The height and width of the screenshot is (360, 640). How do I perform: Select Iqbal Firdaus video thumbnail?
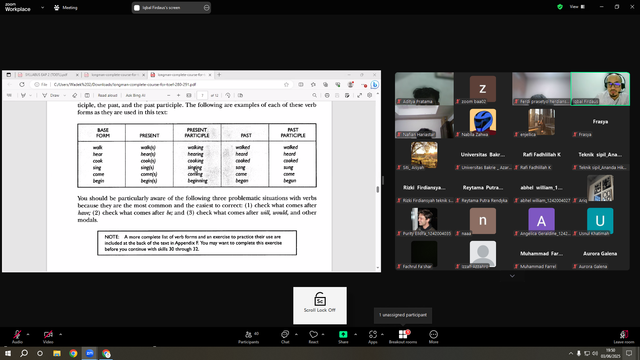coord(600,89)
